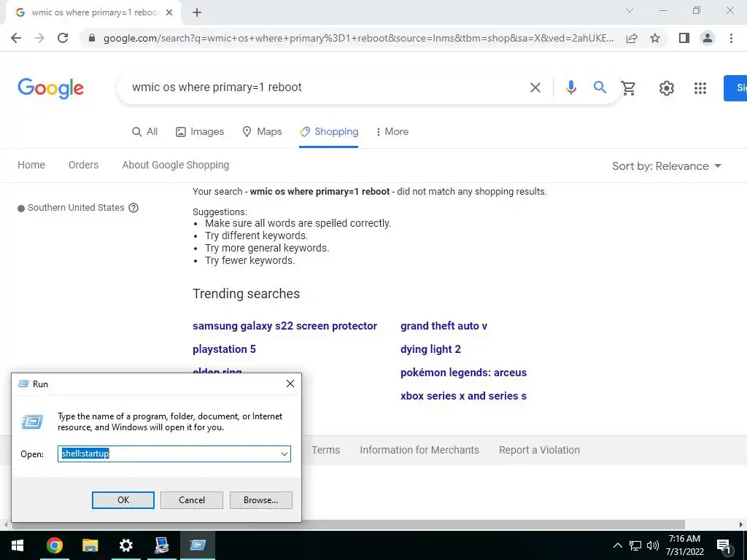Open xbox series x and series s search
Screen dimensions: 747x560
point(463,396)
